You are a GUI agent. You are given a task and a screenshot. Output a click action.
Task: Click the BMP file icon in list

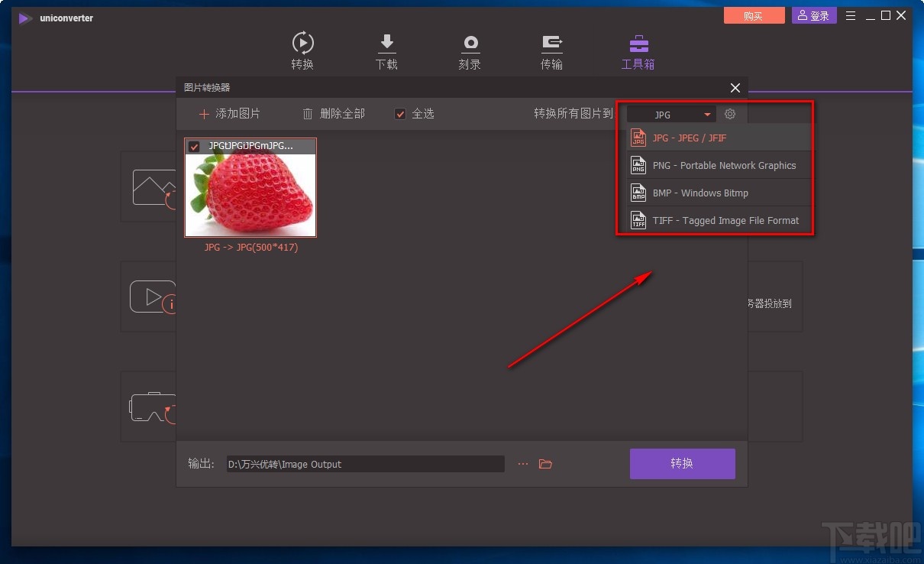(x=638, y=193)
